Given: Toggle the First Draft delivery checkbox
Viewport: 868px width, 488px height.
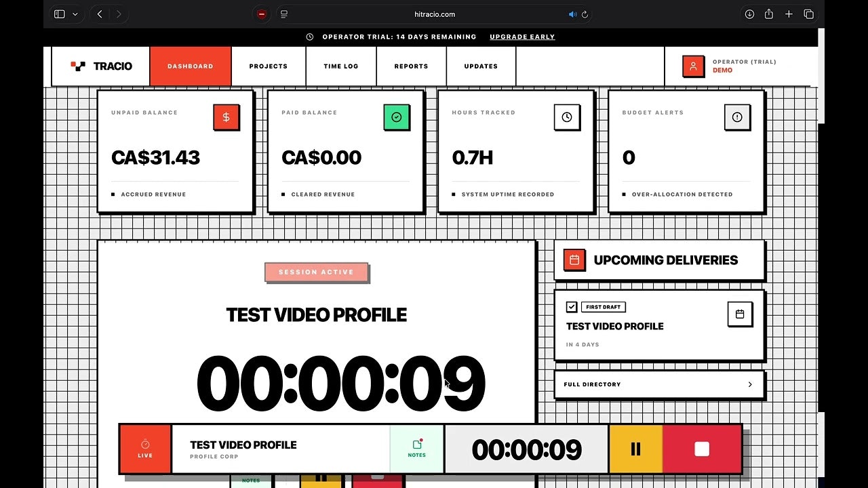Looking at the screenshot, I should pos(572,307).
